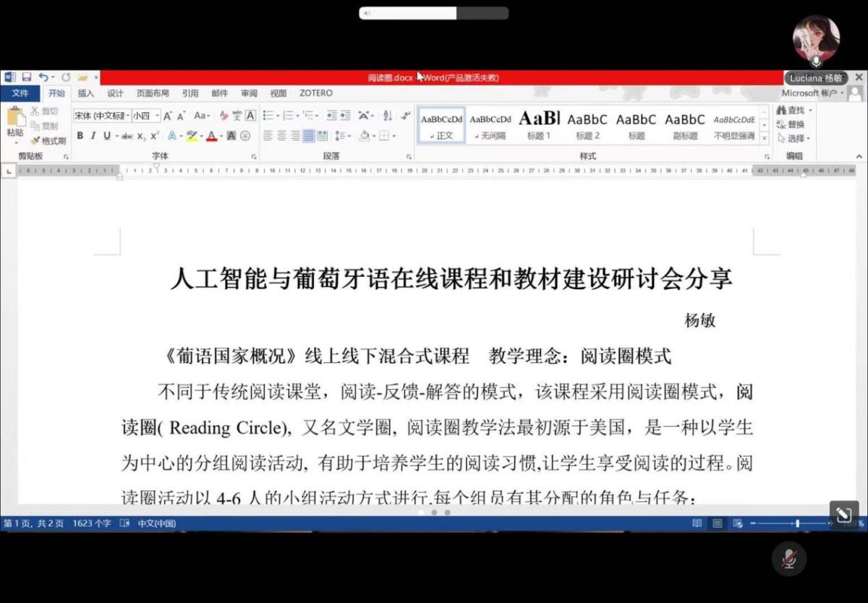
Task: Open the ZOTERO ribbon tab
Action: [316, 93]
